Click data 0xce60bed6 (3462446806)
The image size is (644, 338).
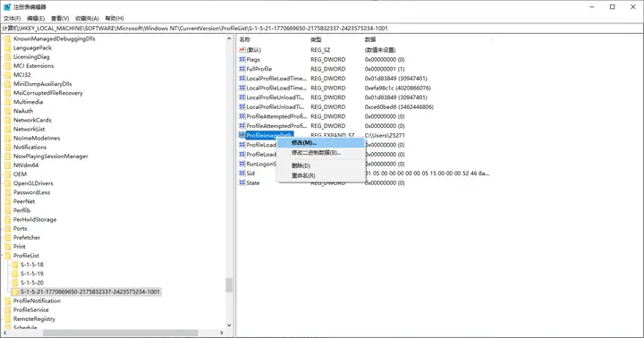[x=399, y=106]
